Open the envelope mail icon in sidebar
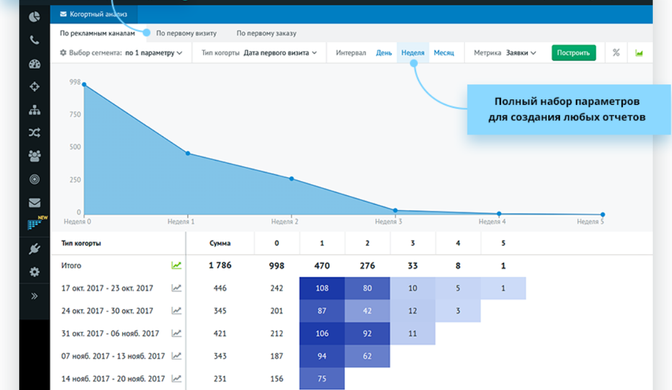672x390 pixels. tap(34, 203)
